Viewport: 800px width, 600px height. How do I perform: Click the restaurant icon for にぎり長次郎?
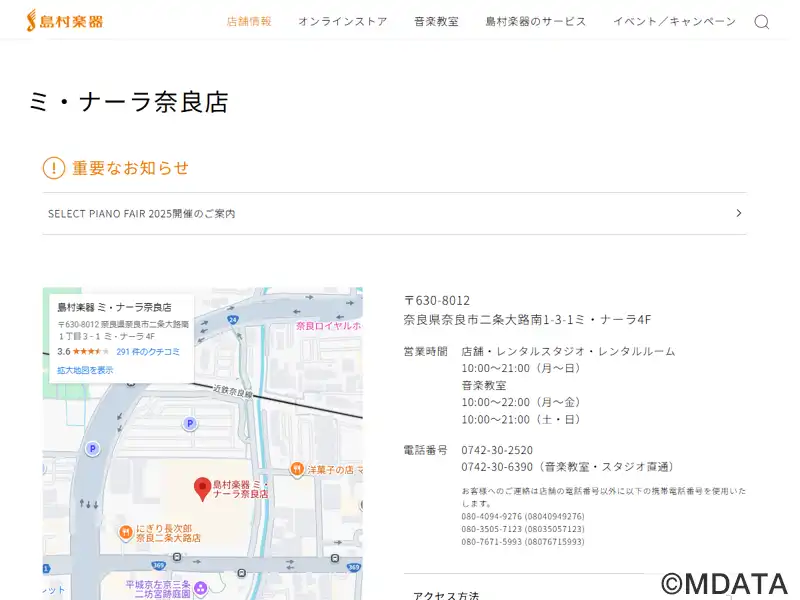tap(126, 532)
